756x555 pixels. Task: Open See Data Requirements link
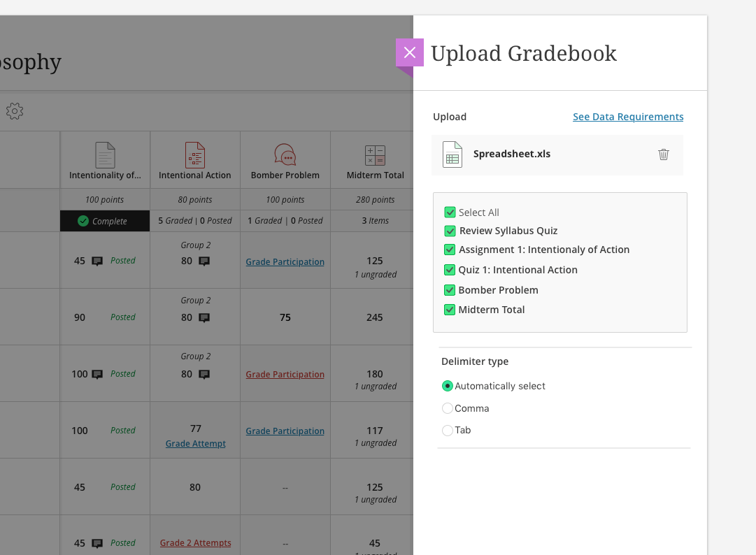628,117
